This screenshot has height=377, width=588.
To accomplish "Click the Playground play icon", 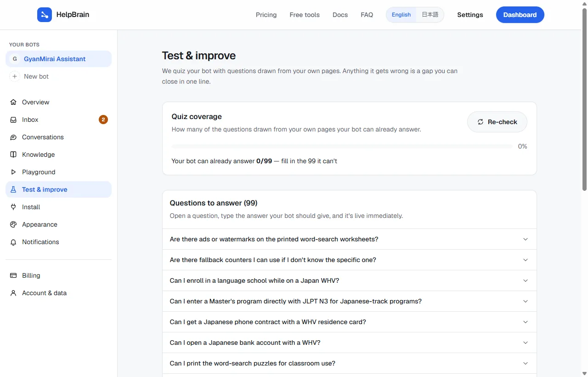I will coord(13,172).
